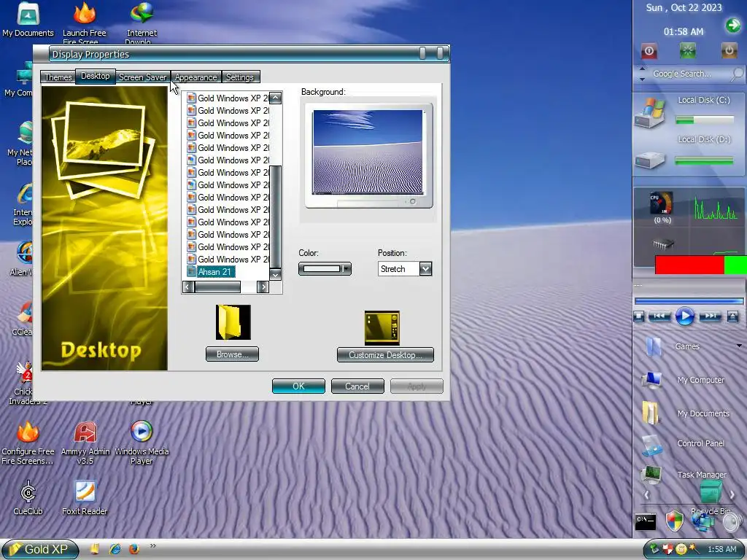
Task: Click the Cancel button
Action: 357,386
